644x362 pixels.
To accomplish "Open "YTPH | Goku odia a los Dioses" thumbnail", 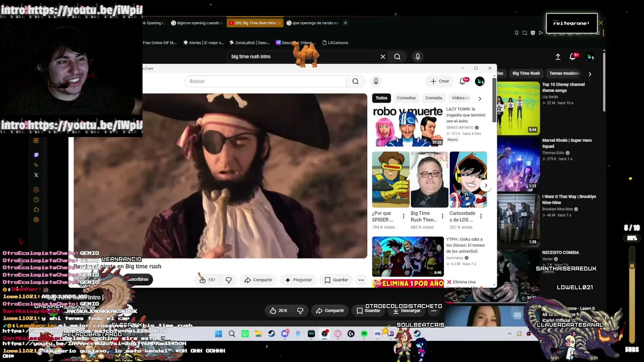I will coord(408,256).
